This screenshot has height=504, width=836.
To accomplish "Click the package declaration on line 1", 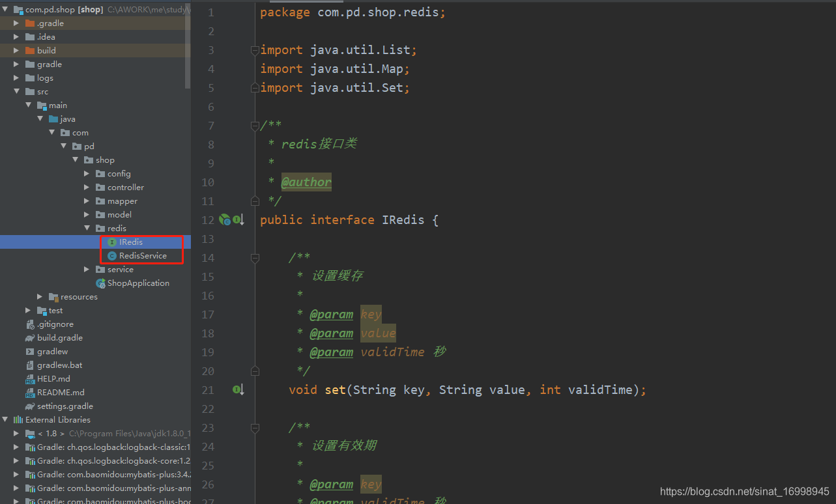I will tap(353, 12).
